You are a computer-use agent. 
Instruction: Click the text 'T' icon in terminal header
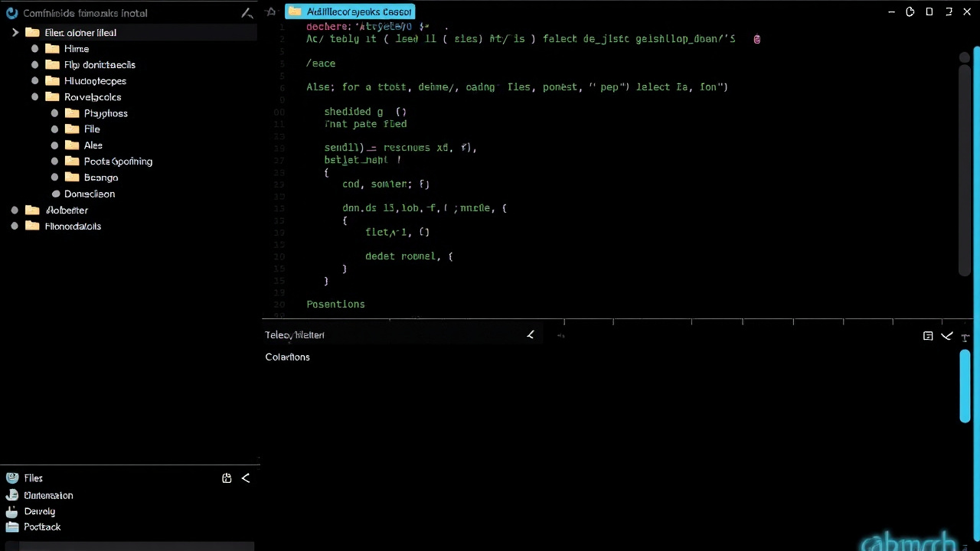(965, 337)
